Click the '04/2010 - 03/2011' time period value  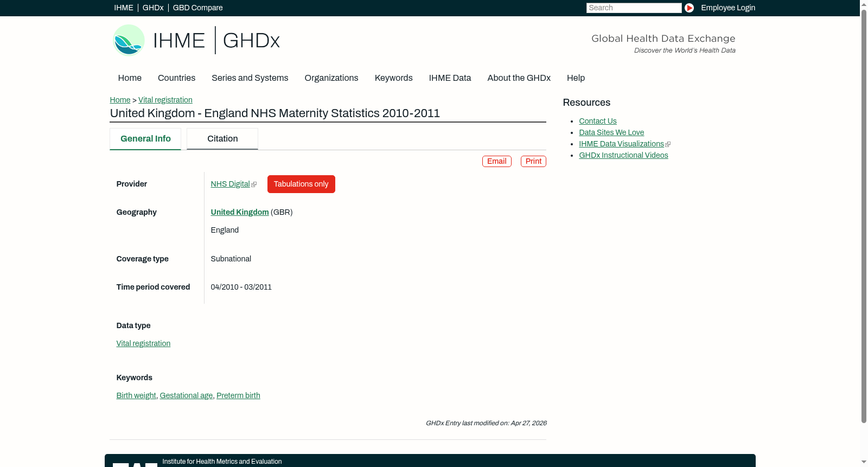point(241,287)
